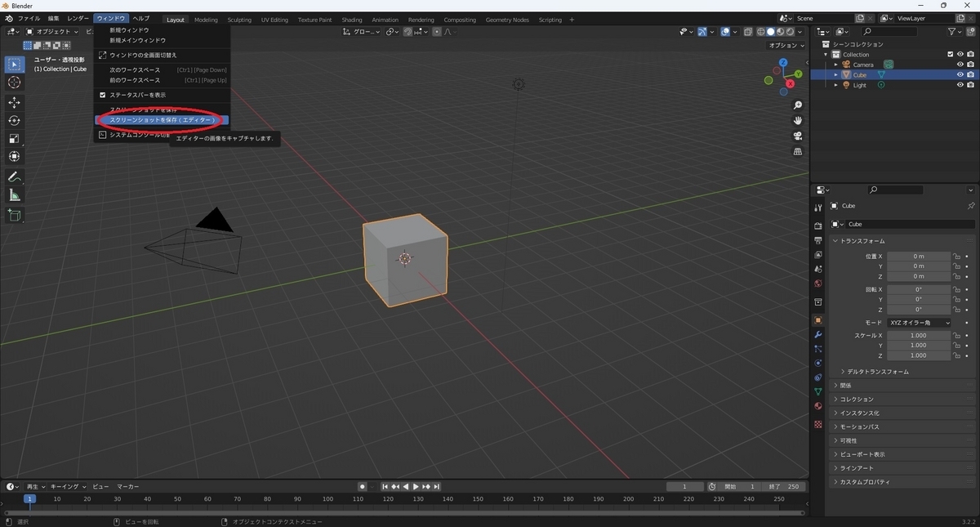Screen dimensions: 980x527
Task: Click the スケール X value field
Action: pyautogui.click(x=919, y=336)
